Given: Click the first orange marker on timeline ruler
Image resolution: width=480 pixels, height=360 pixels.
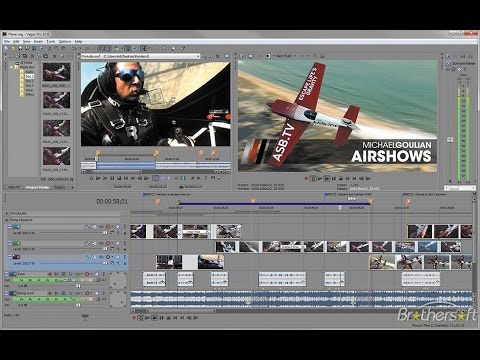Looking at the screenshot, I should (x=158, y=201).
